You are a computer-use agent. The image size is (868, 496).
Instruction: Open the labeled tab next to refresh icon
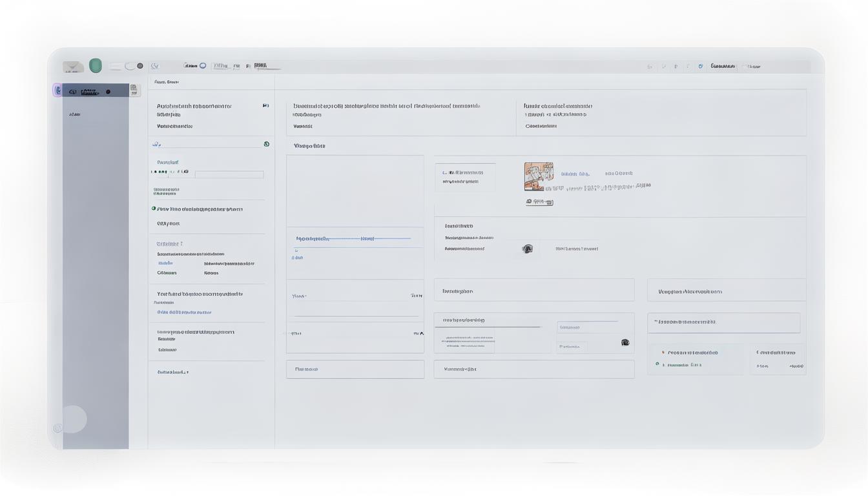point(723,67)
